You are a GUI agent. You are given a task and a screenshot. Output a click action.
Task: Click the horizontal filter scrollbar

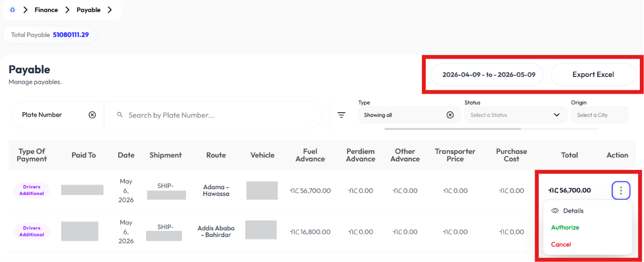pos(453,128)
